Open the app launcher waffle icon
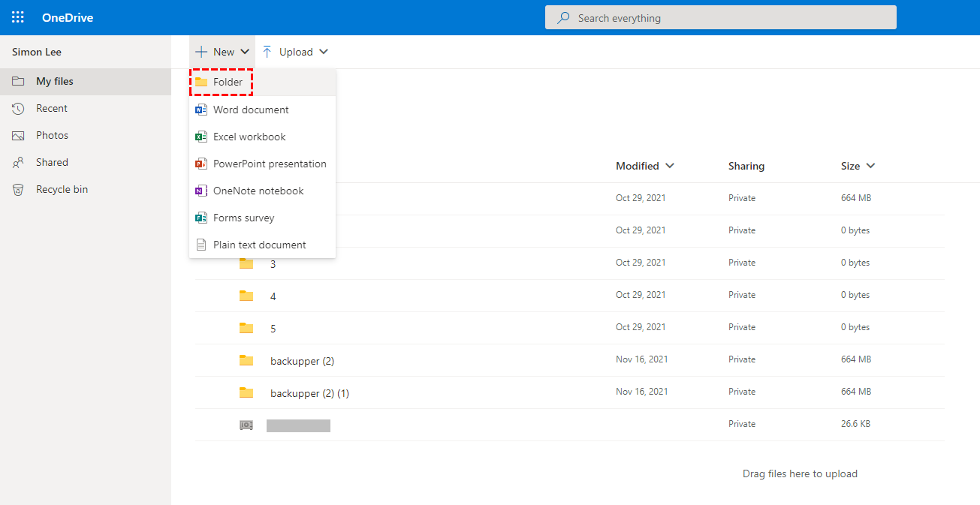 click(18, 17)
